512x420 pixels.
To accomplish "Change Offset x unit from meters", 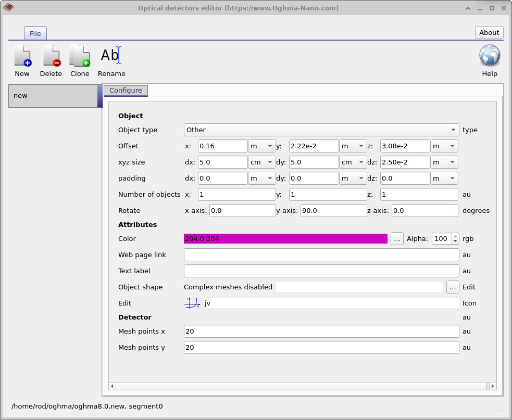I will (x=261, y=146).
